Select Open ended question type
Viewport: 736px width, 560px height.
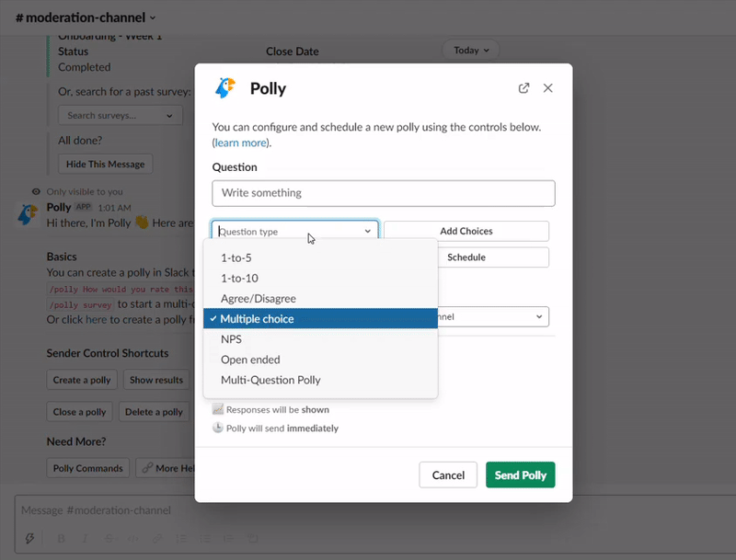[320, 360]
